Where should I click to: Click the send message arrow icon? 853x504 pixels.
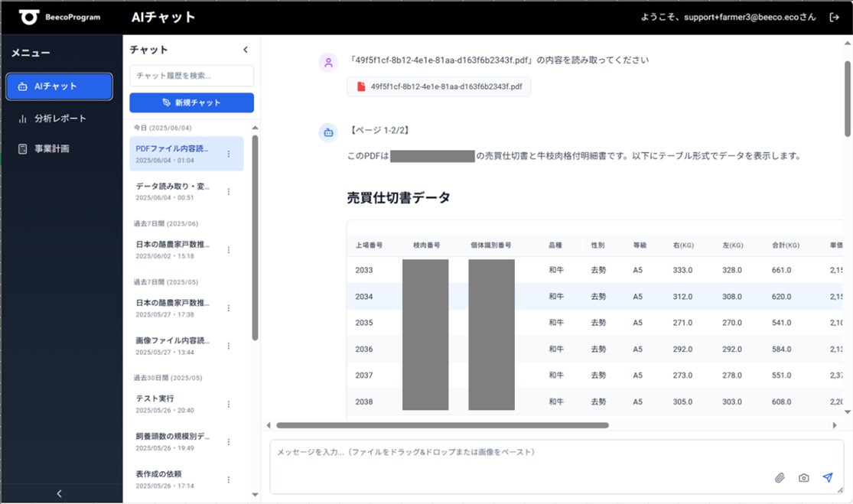(828, 477)
